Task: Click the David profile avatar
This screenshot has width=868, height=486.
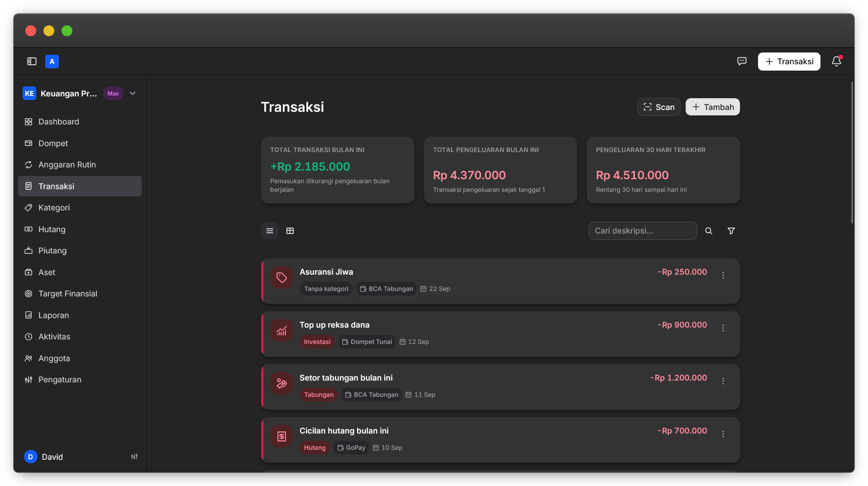Action: (30, 457)
